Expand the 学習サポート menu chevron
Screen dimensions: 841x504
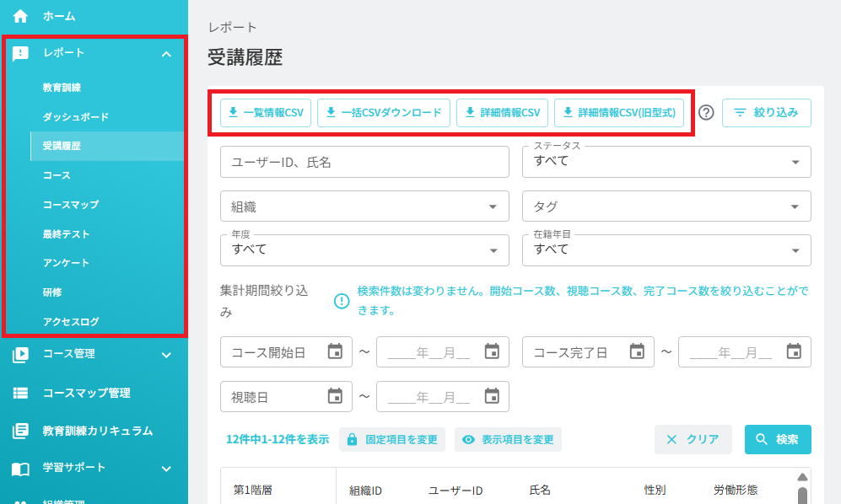166,469
